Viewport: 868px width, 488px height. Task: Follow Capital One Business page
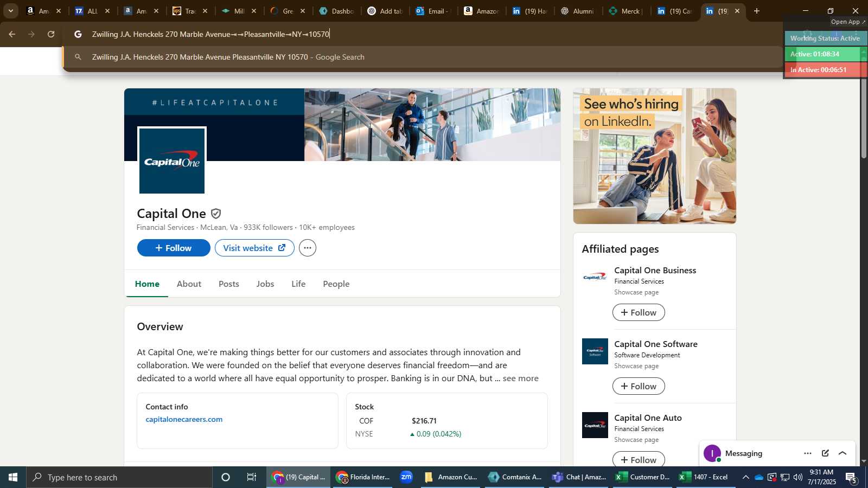point(639,312)
